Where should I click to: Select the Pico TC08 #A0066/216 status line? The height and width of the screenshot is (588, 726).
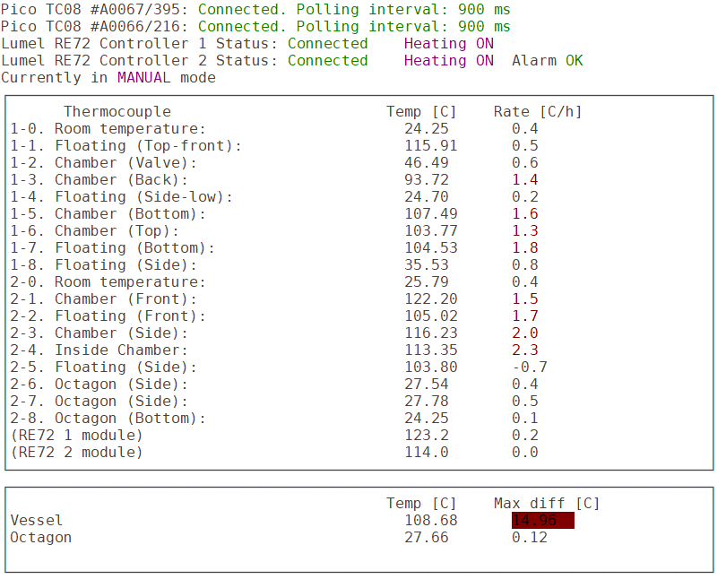[255, 27]
